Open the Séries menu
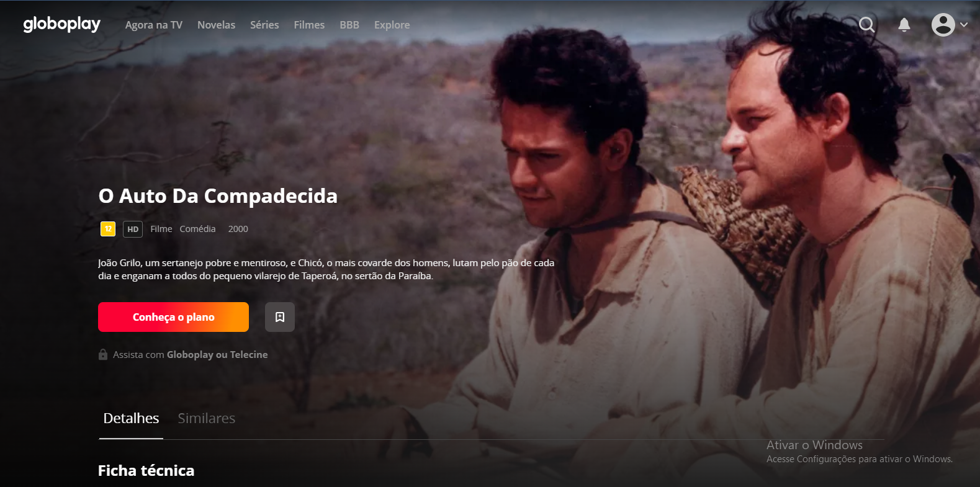Image resolution: width=980 pixels, height=487 pixels. click(x=264, y=25)
